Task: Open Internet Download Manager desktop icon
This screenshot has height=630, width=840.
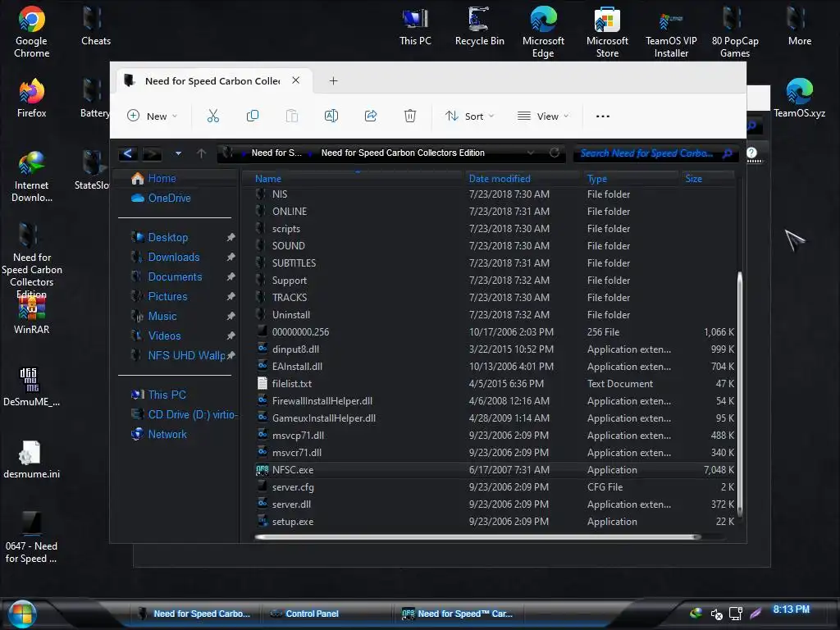Action: click(32, 176)
